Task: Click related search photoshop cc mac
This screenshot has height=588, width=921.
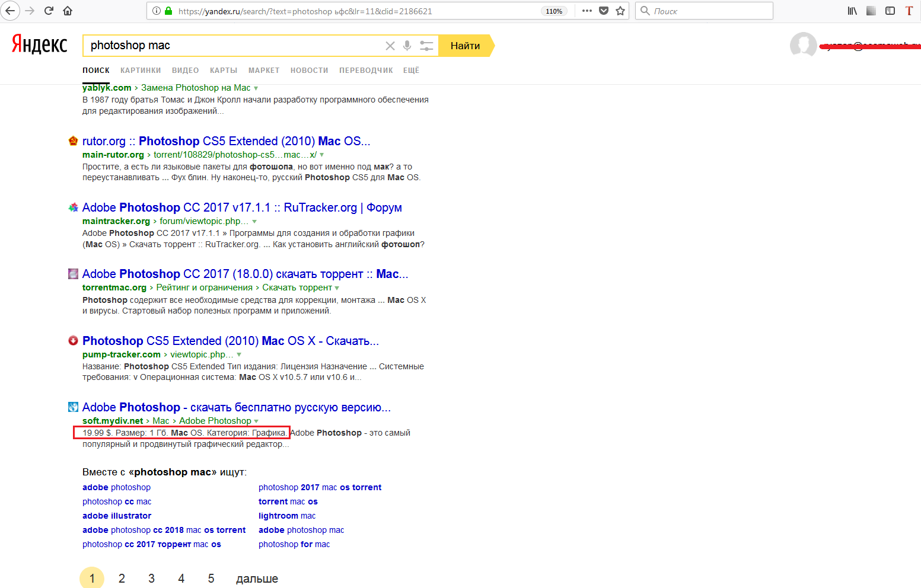Action: pos(117,501)
